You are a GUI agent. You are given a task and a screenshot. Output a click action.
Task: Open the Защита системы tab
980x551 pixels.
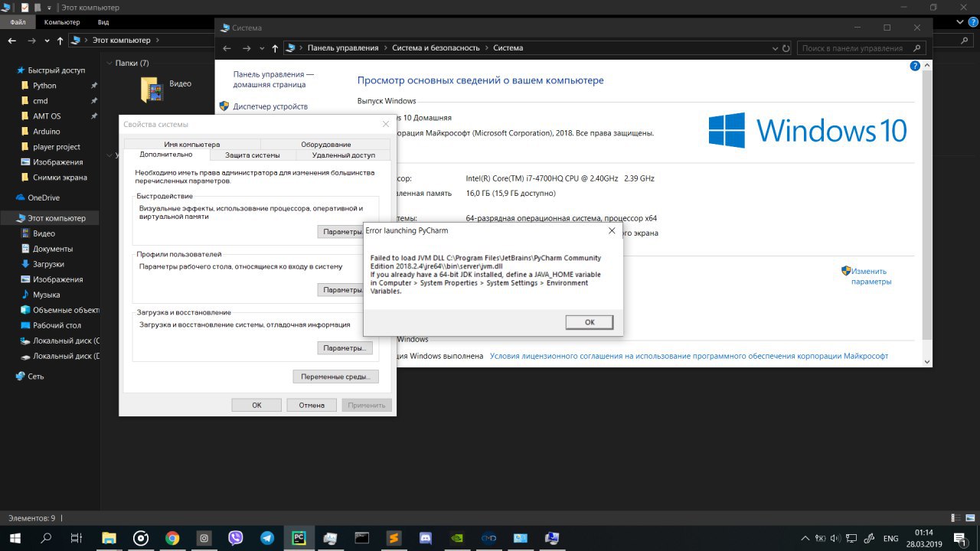(x=252, y=155)
